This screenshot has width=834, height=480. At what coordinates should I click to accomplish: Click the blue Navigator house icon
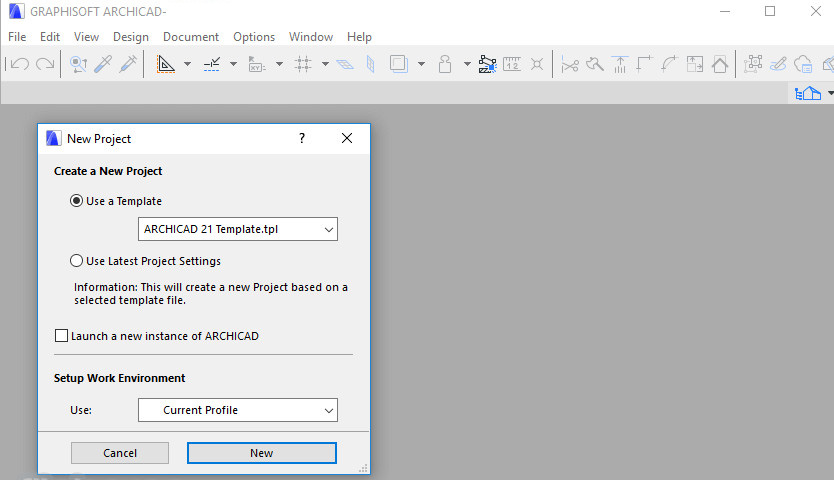(x=808, y=94)
